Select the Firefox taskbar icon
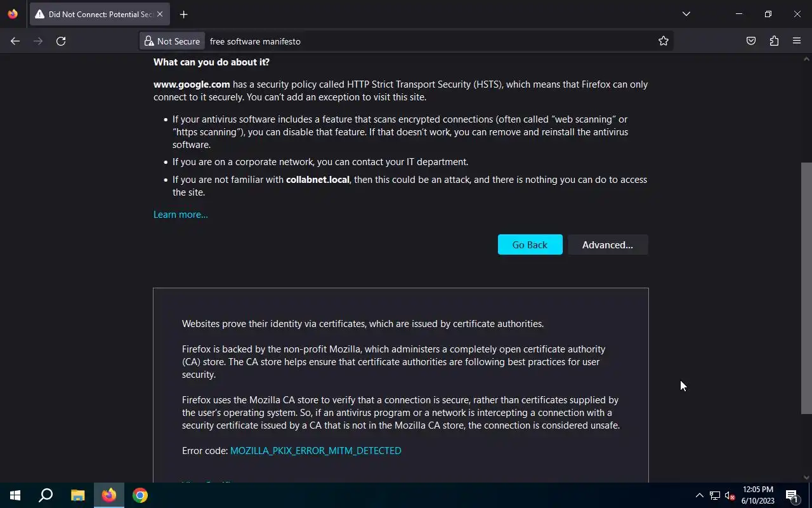This screenshot has width=812, height=508. tap(109, 495)
